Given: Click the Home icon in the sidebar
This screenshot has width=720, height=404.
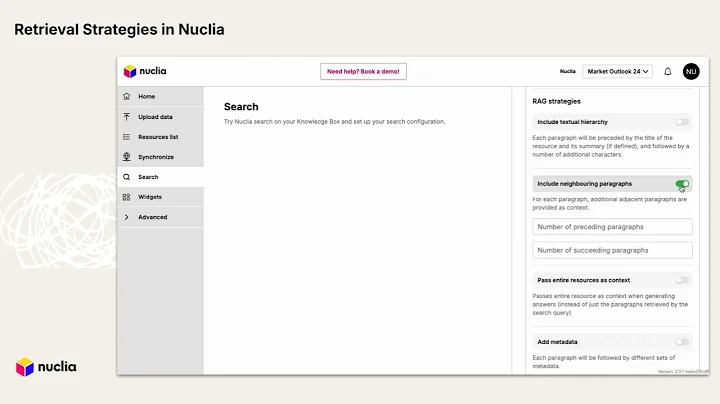Looking at the screenshot, I should pos(127,96).
